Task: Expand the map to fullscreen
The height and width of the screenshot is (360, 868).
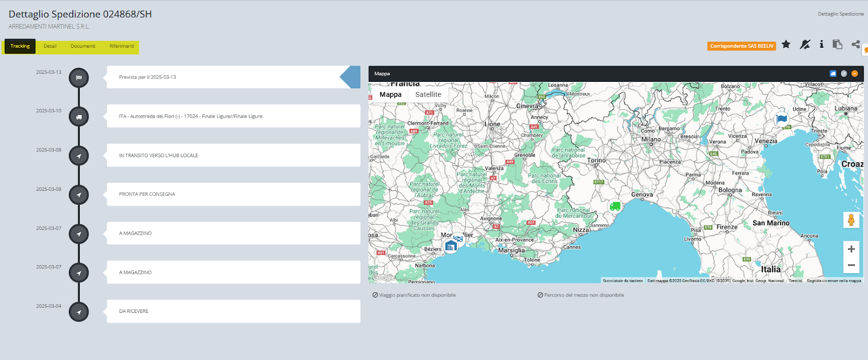Action: coord(844,74)
